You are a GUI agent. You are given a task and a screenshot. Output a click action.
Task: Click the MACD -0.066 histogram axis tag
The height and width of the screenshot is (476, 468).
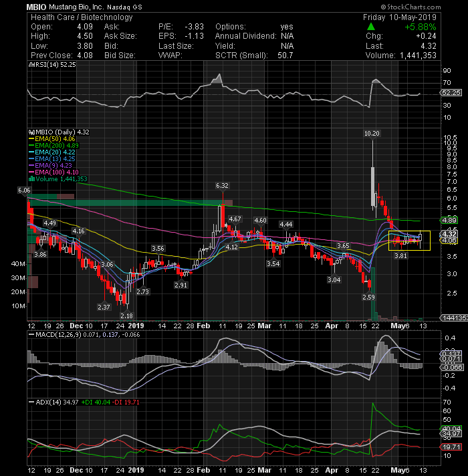tap(451, 367)
